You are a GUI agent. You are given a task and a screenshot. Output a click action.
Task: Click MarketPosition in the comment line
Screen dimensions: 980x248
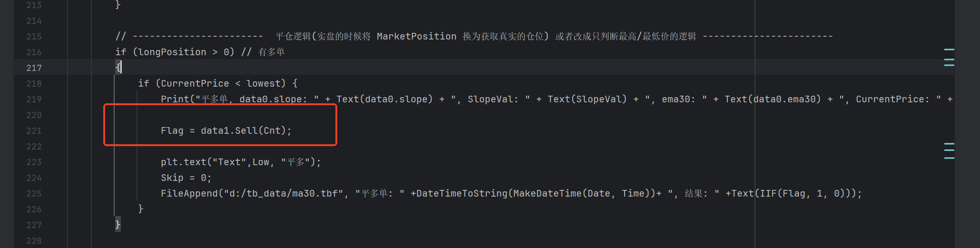point(416,37)
